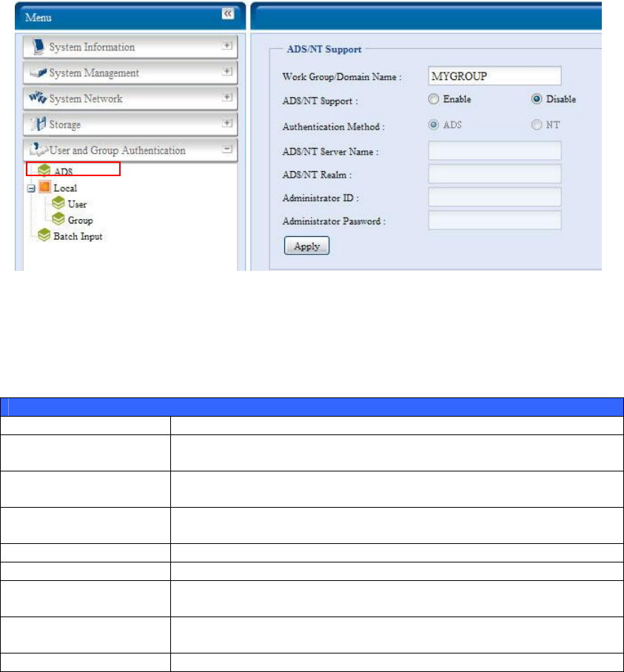Click the Work Group/Domain Name field
This screenshot has height=672, width=624.
pyautogui.click(x=494, y=75)
